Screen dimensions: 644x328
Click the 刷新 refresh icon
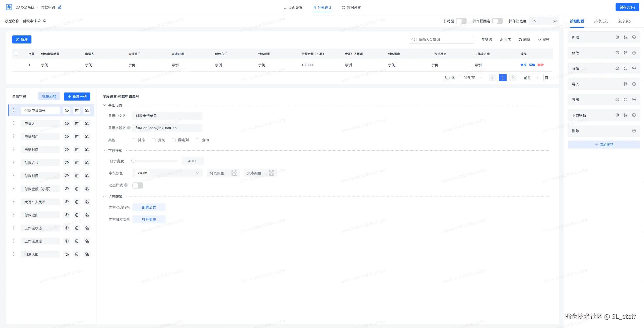[x=520, y=40]
